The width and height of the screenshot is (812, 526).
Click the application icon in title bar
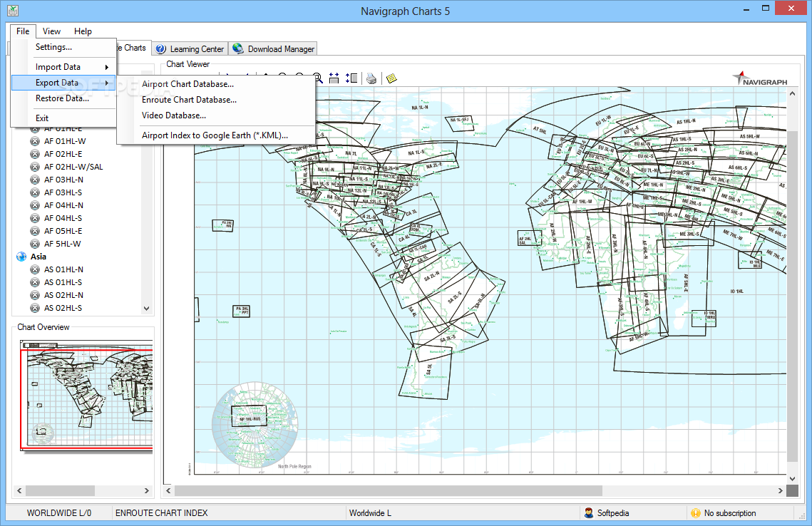pos(13,11)
